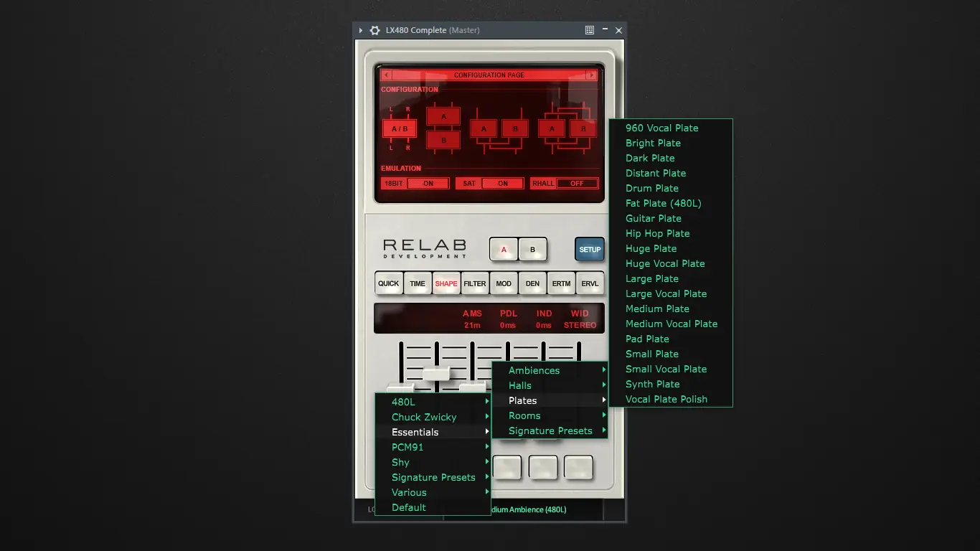Click the second fader handle
Viewport: 980px width, 551px height.
[x=436, y=373]
